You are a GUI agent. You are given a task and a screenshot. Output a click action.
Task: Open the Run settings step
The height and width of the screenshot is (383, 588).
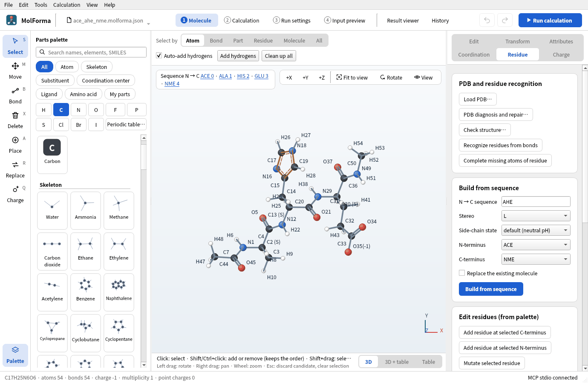(x=292, y=20)
